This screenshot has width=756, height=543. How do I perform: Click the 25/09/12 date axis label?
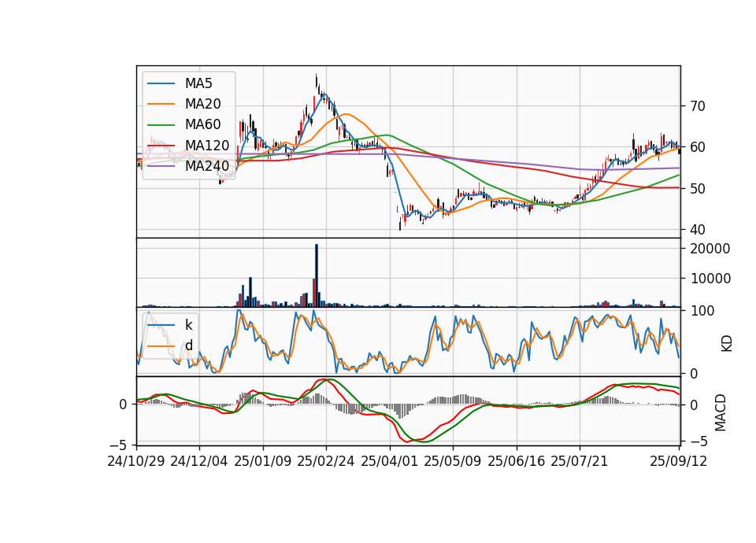679,462
